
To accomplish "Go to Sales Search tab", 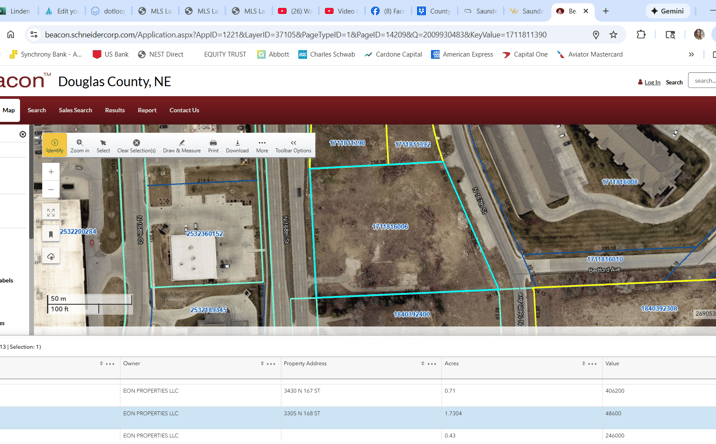I will [x=75, y=110].
